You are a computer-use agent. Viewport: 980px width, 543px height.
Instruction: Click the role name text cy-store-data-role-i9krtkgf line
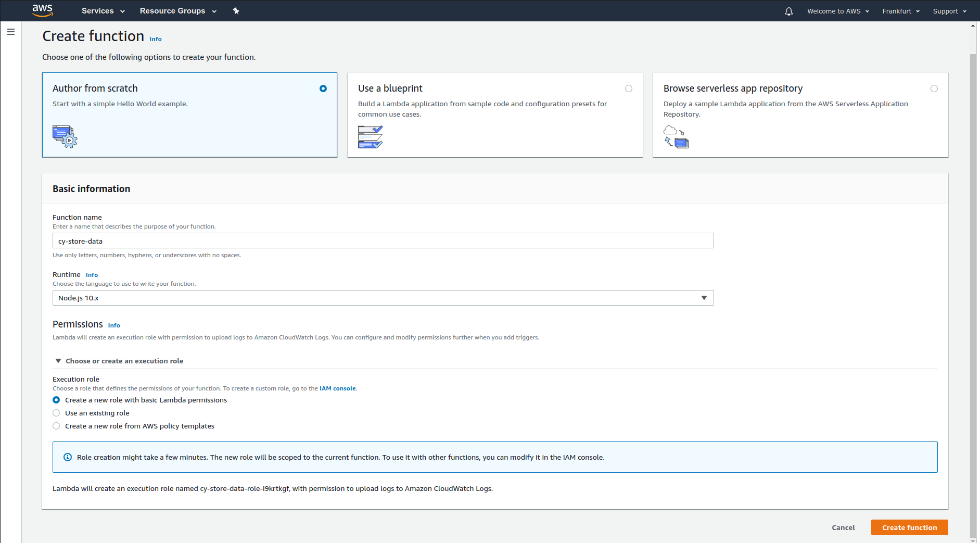click(x=273, y=488)
